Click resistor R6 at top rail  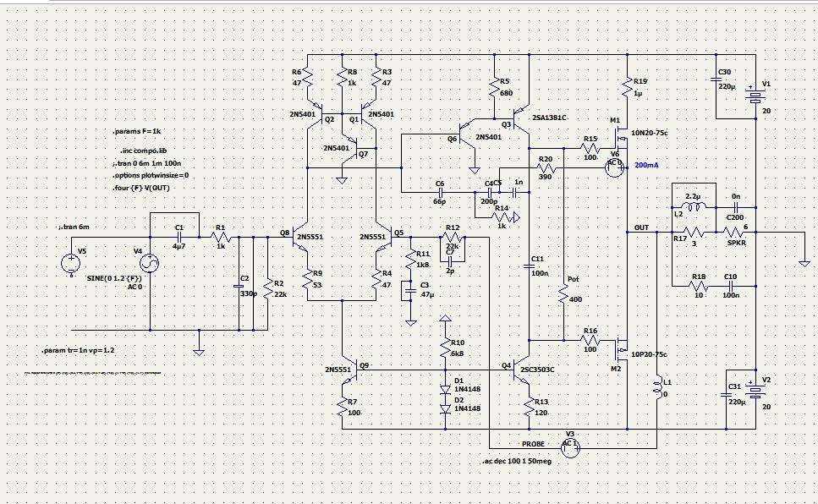[x=307, y=78]
